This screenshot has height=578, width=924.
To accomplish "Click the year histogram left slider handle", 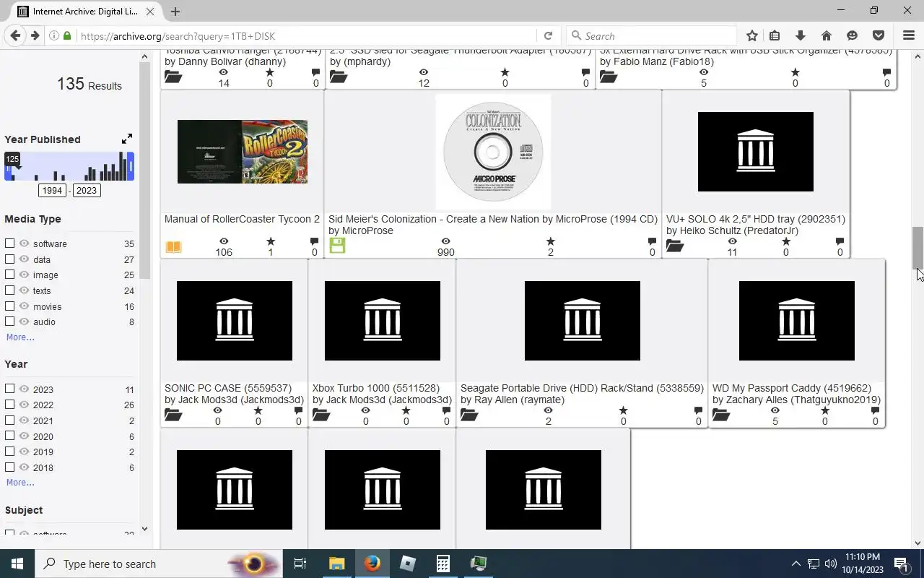I will [x=9, y=167].
